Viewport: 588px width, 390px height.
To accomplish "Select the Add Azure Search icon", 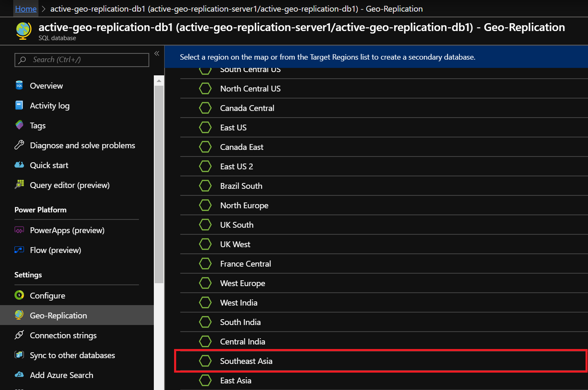I will [x=19, y=375].
